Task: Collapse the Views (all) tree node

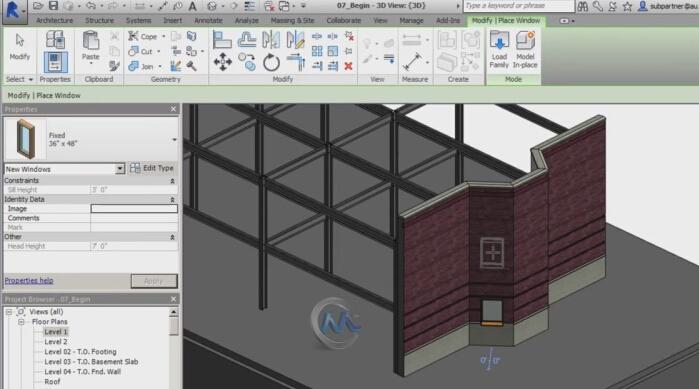Action: pos(9,312)
